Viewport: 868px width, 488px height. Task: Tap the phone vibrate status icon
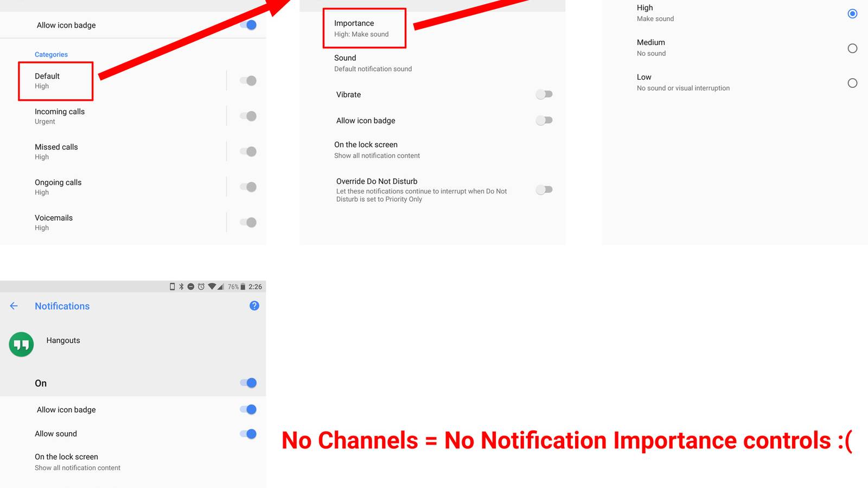pos(173,286)
